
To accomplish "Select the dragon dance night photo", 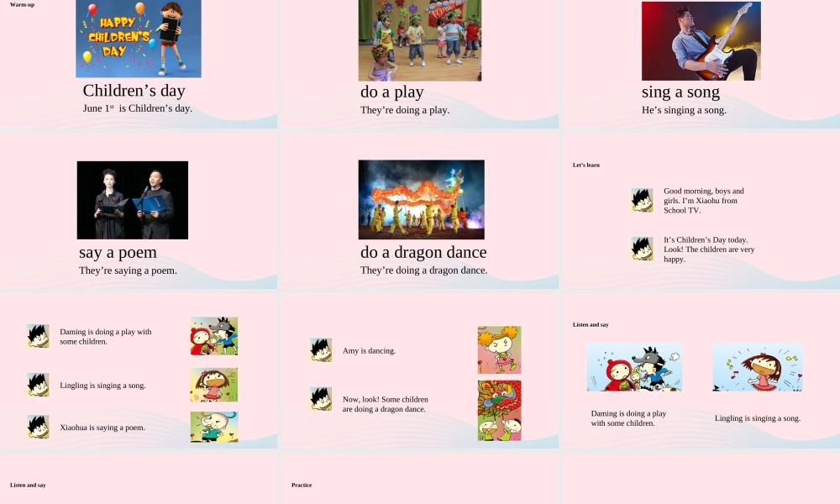I will 421,199.
